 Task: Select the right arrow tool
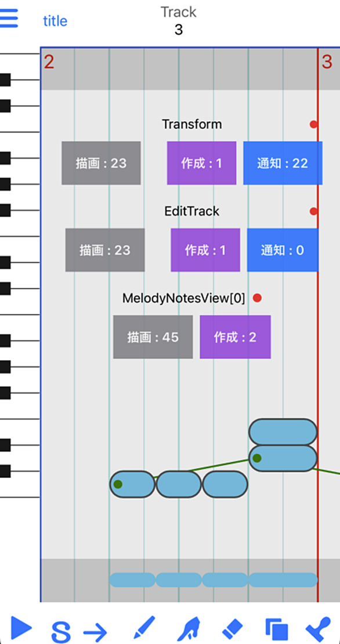pos(95,632)
